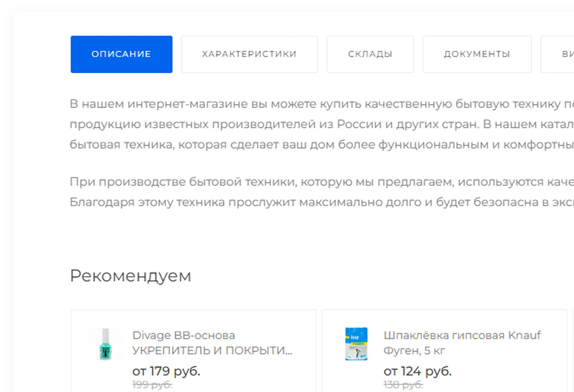Select the ДОКУМЕНТЫ tab
574x392 pixels.
[x=477, y=54]
